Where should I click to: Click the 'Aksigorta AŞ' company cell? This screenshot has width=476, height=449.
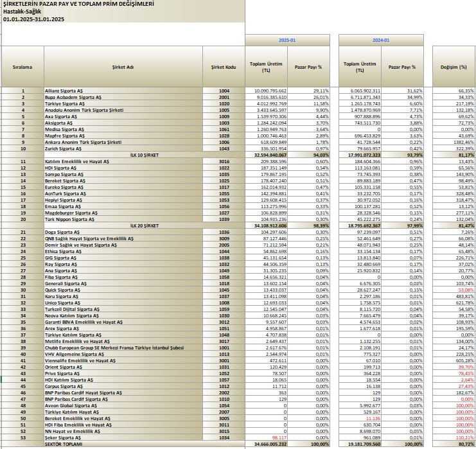tap(123, 123)
